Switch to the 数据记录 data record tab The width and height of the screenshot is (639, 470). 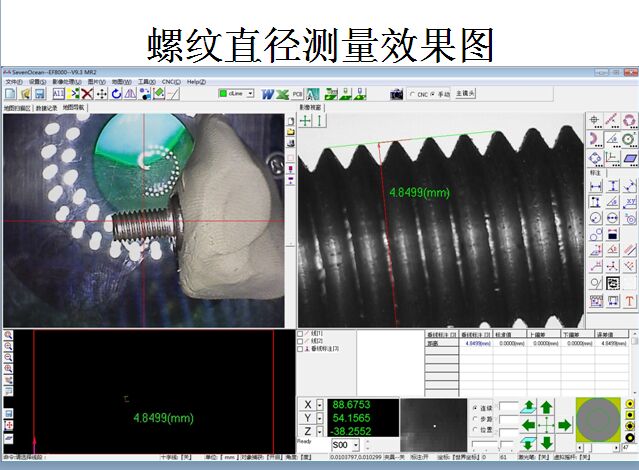click(46, 108)
